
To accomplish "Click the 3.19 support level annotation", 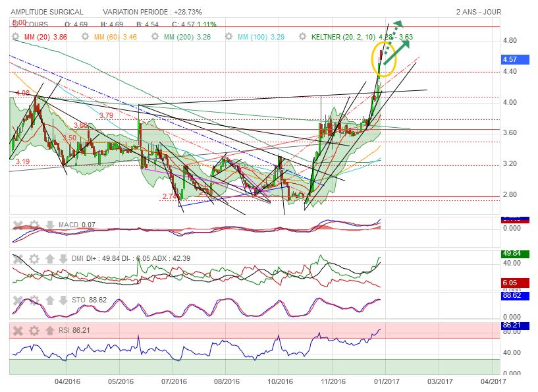I will point(22,161).
